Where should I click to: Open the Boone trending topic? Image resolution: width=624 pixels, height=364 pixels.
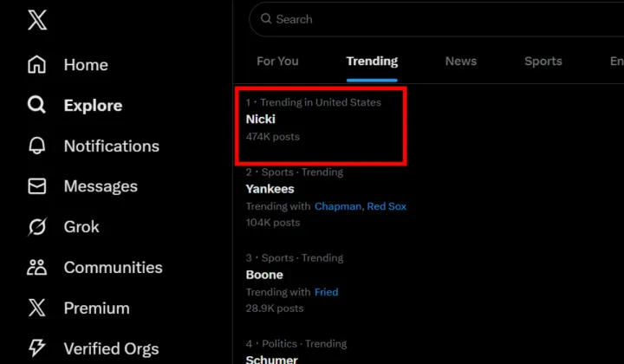click(264, 275)
